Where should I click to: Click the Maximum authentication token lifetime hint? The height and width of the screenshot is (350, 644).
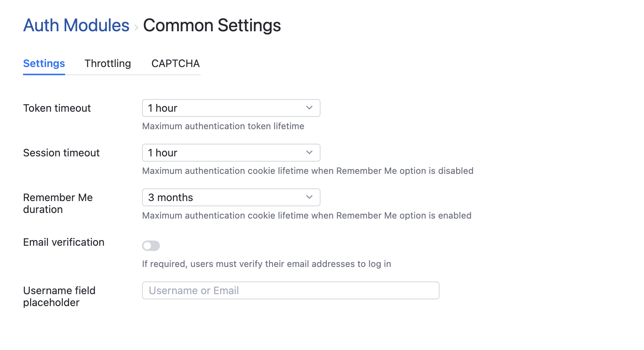click(x=223, y=126)
